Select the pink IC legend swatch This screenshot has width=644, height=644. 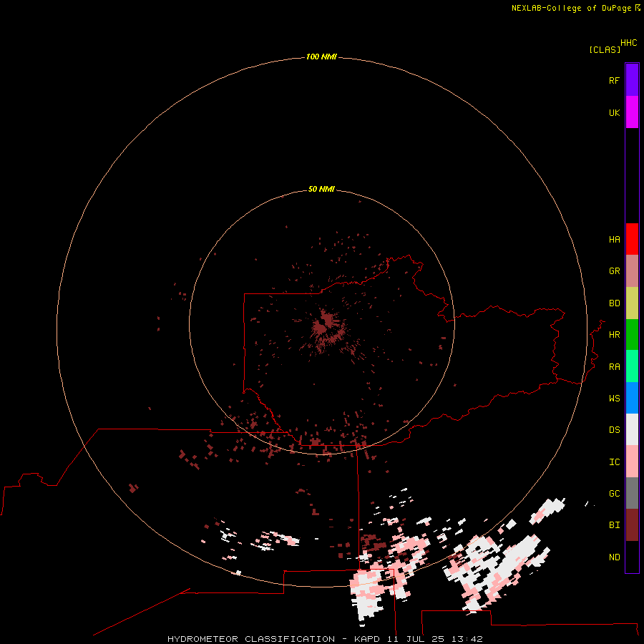(x=632, y=462)
